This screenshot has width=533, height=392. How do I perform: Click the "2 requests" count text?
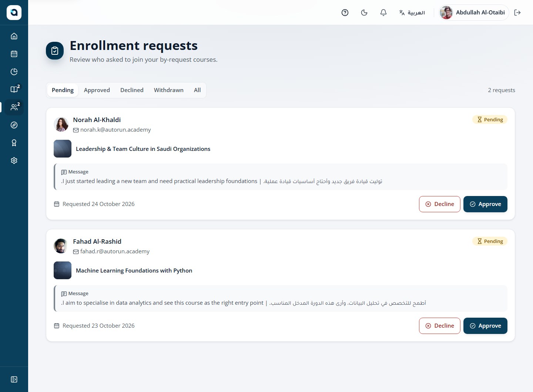(502, 90)
